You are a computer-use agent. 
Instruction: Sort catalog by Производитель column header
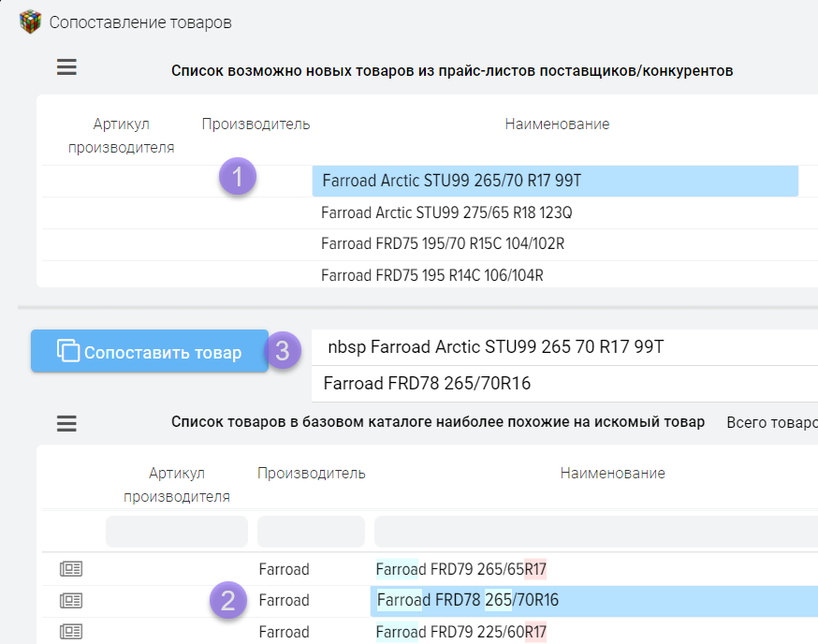(x=311, y=474)
